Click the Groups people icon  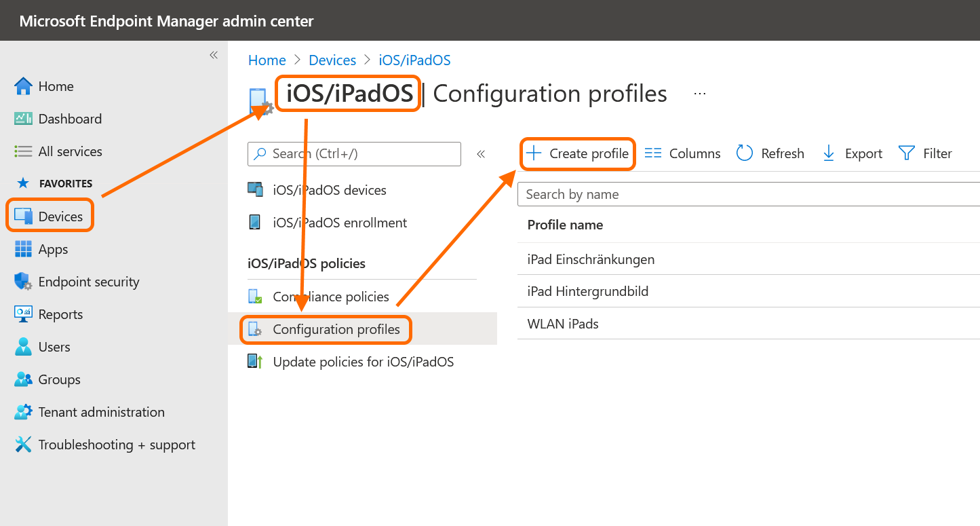tap(23, 379)
